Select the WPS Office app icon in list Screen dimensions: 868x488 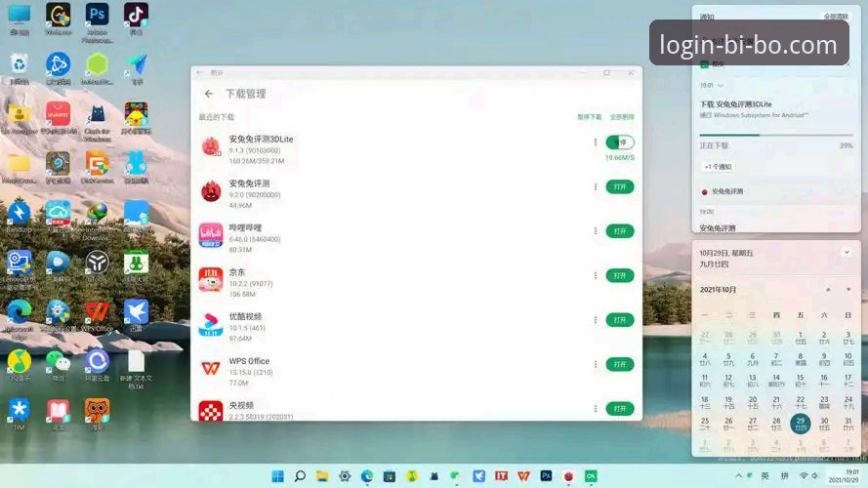tap(211, 369)
